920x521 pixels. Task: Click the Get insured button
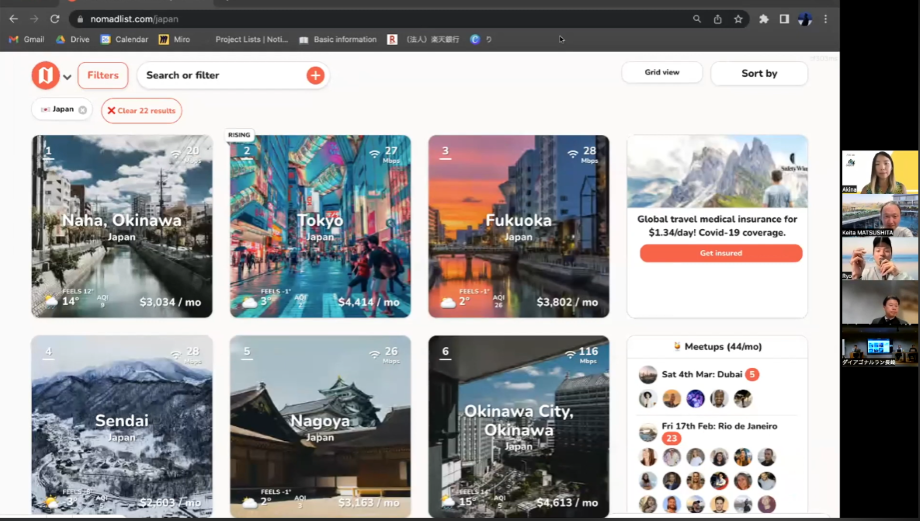721,253
